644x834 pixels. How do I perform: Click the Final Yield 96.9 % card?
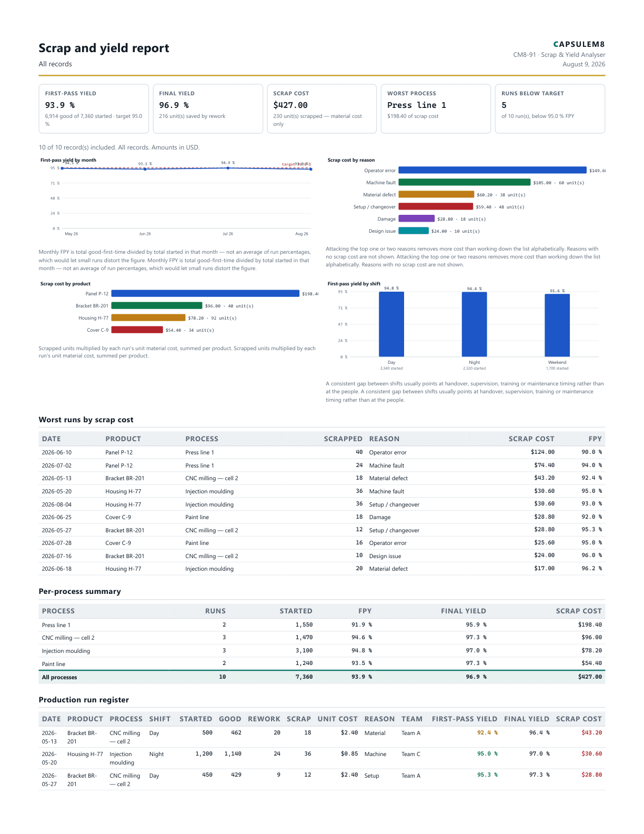[208, 108]
